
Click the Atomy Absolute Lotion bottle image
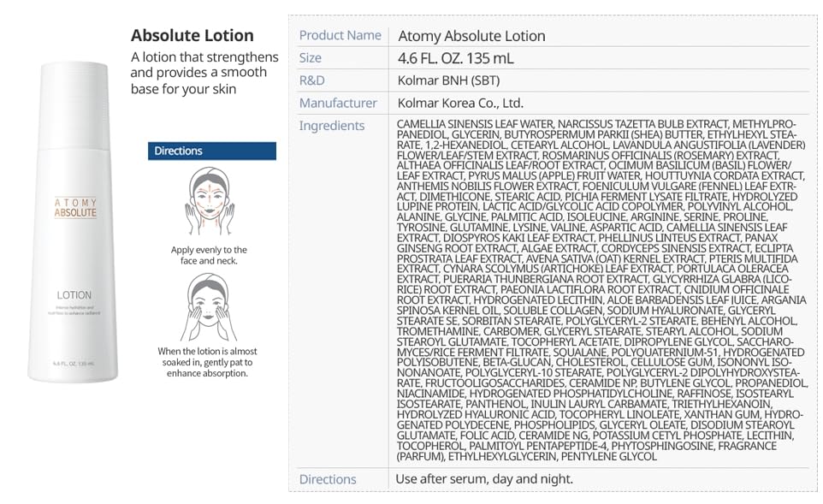[x=73, y=222]
